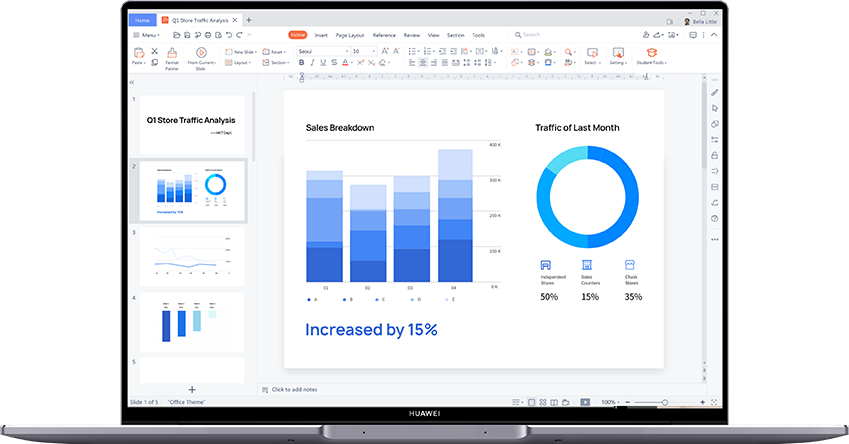Adjust the zoom slider in status bar
849x444 pixels.
[x=665, y=402]
